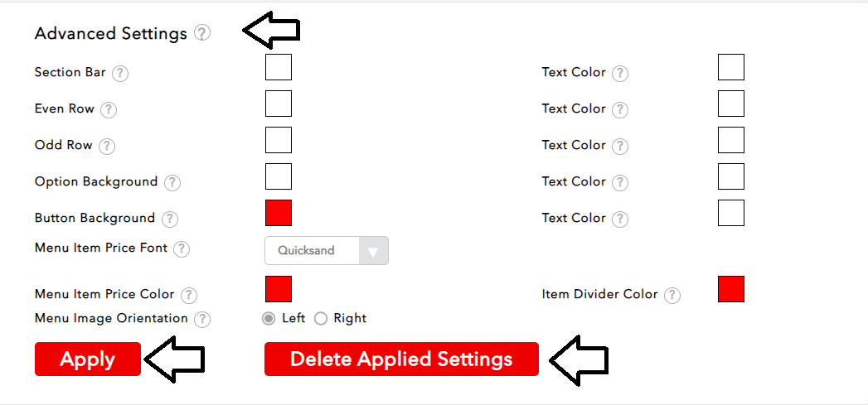Open Section Bar background color swatch
868x405 pixels.
point(279,67)
